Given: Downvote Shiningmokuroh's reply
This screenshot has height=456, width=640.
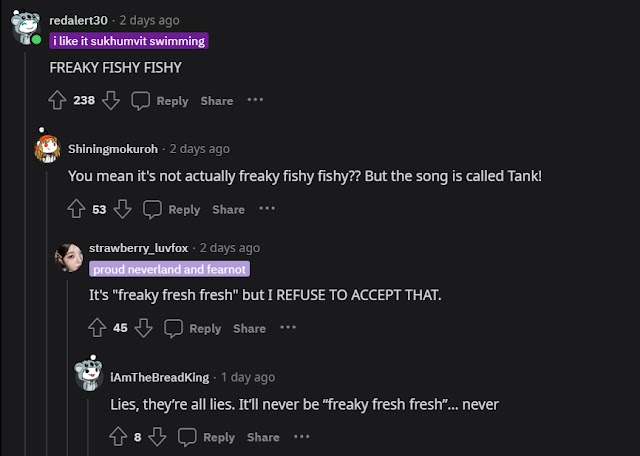Looking at the screenshot, I should (x=123, y=209).
